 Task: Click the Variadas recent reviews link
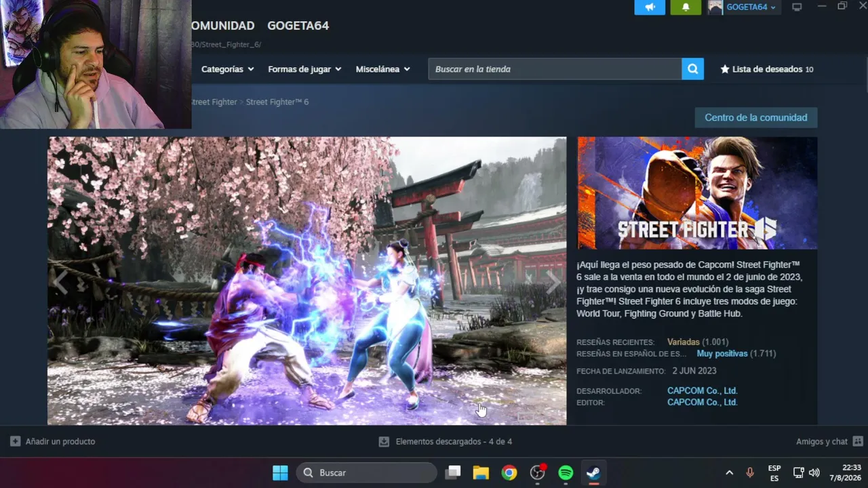[x=684, y=342]
